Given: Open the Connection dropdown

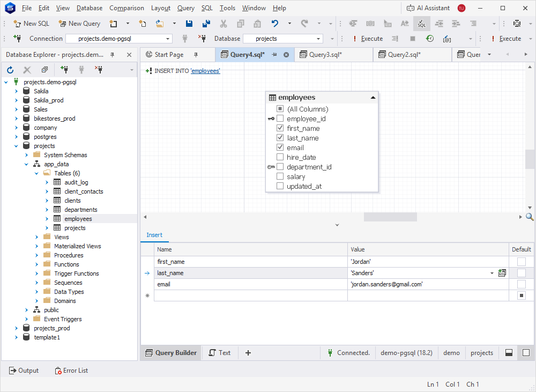Looking at the screenshot, I should point(167,39).
